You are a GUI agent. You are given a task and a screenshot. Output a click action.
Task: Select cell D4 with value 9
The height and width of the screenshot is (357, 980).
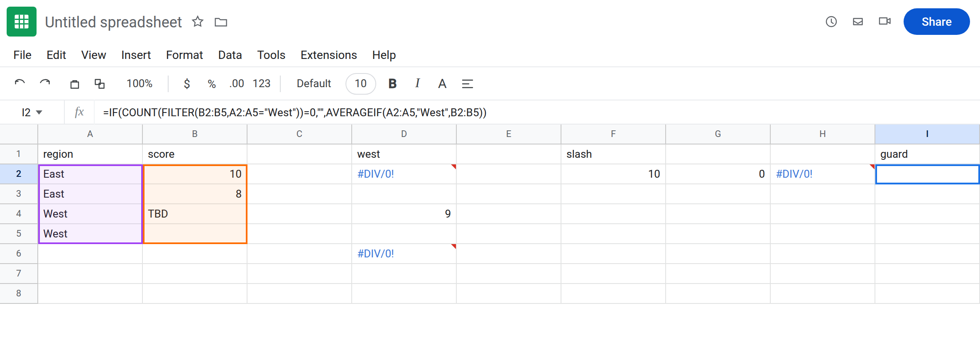[x=404, y=214]
